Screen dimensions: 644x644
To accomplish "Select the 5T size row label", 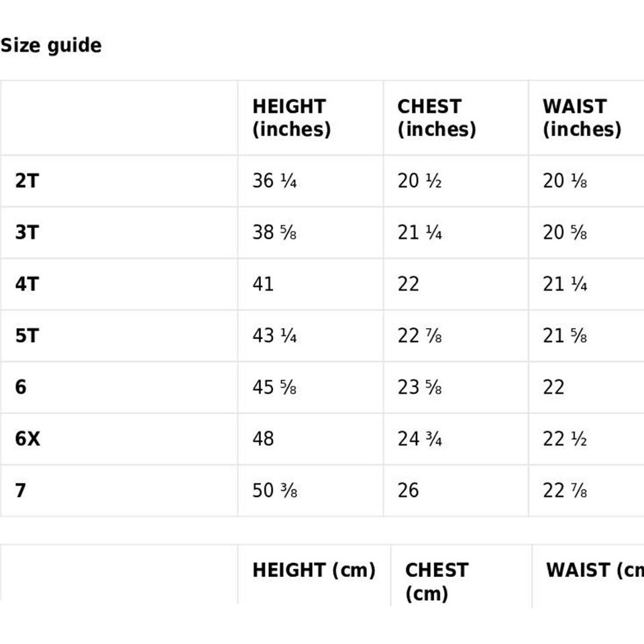I will [27, 335].
